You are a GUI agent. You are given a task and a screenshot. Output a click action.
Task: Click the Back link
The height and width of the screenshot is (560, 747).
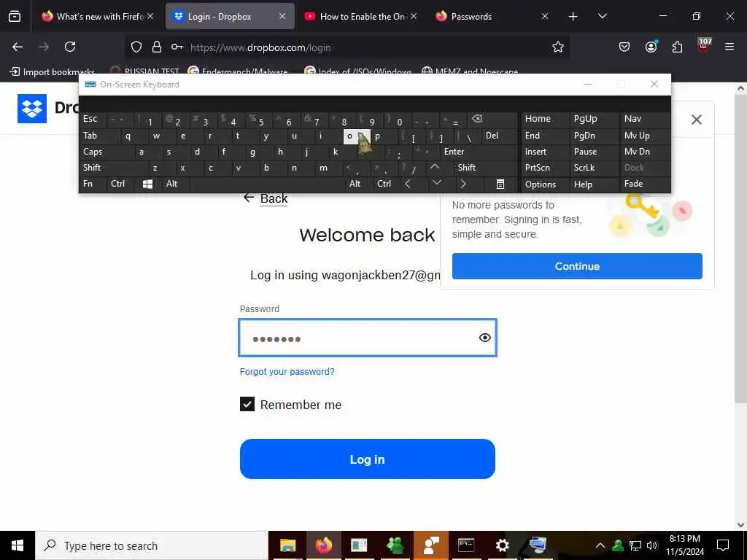click(274, 198)
